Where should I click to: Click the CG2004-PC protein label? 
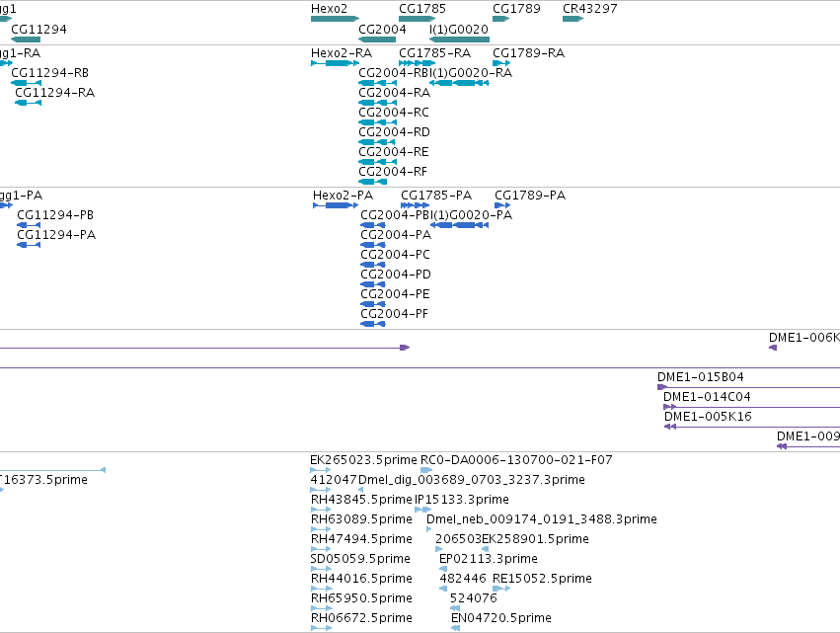click(396, 255)
